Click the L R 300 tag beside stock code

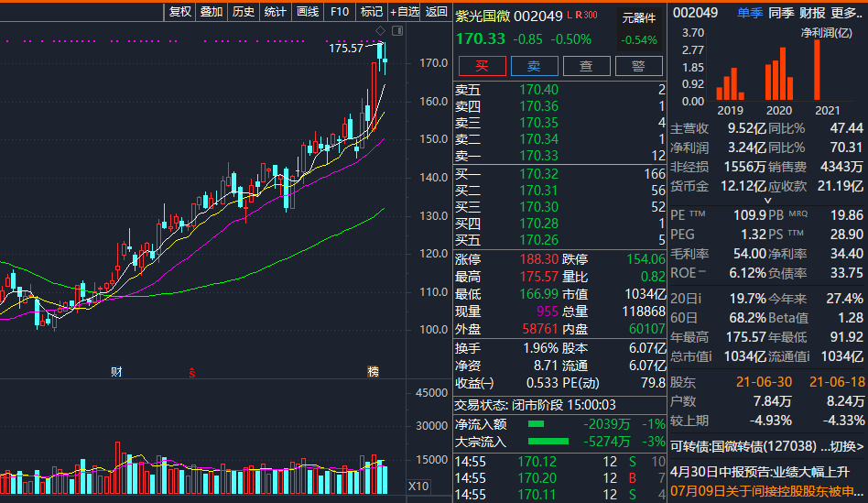(x=582, y=16)
